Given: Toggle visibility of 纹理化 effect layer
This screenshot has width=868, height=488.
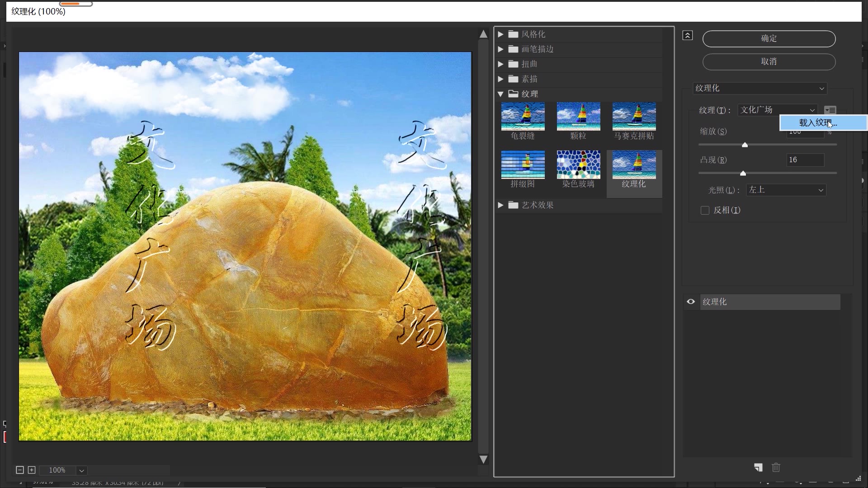Looking at the screenshot, I should click(x=691, y=302).
